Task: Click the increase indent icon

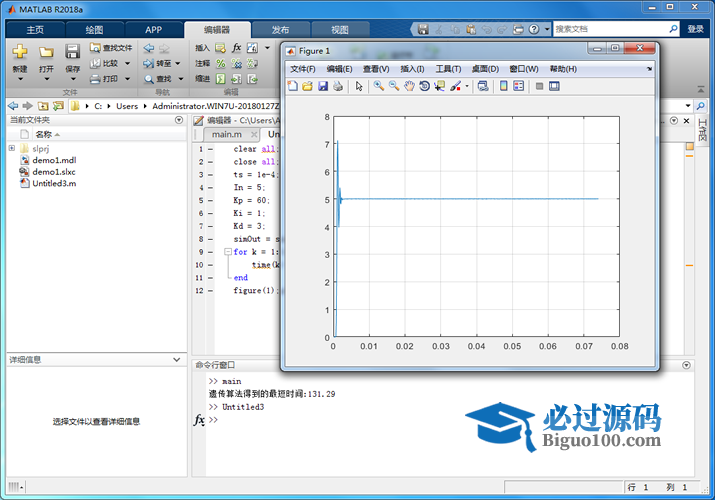Action: [236, 79]
